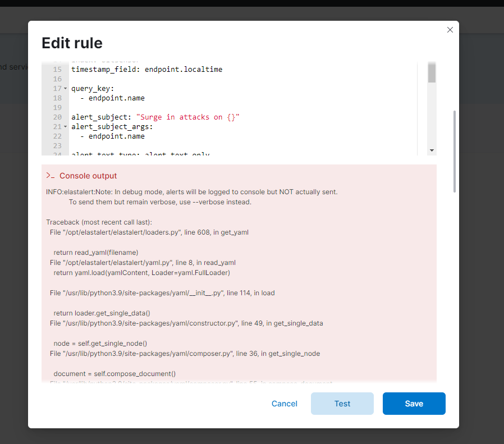
Task: Click the dialog's outer vertical scrollbar
Action: tap(454, 152)
